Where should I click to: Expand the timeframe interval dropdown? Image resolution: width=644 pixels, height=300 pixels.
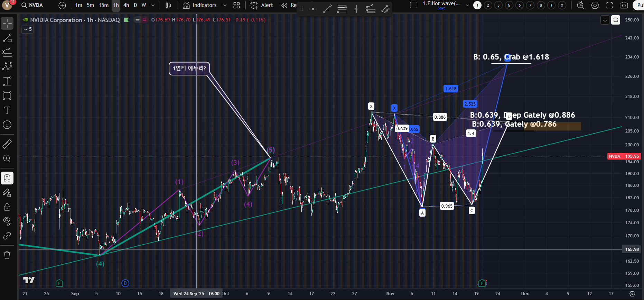[x=153, y=5]
